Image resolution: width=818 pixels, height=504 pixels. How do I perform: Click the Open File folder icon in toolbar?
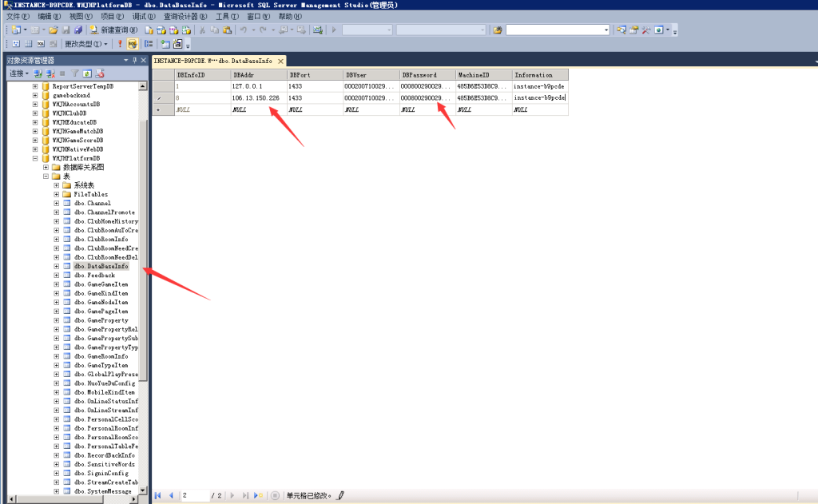(53, 30)
